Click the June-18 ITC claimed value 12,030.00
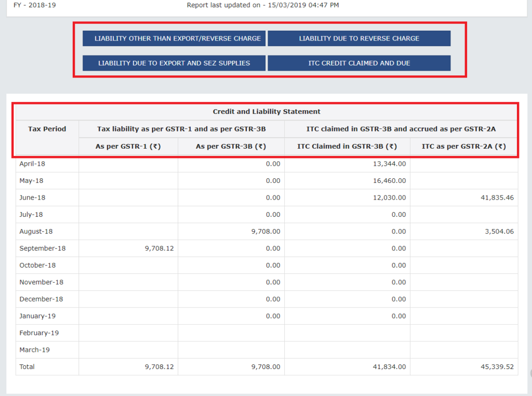 389,198
